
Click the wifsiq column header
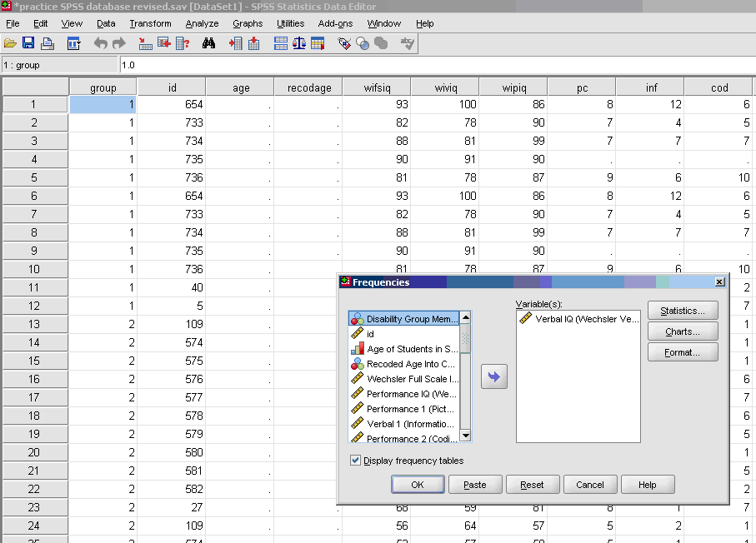377,87
